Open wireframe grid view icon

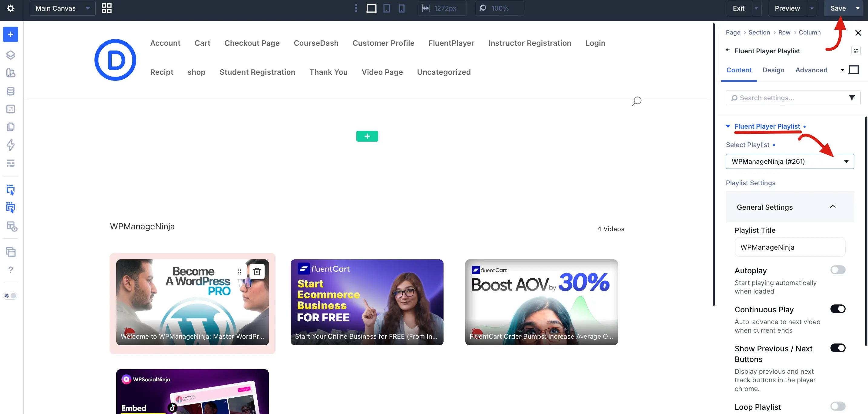[107, 8]
